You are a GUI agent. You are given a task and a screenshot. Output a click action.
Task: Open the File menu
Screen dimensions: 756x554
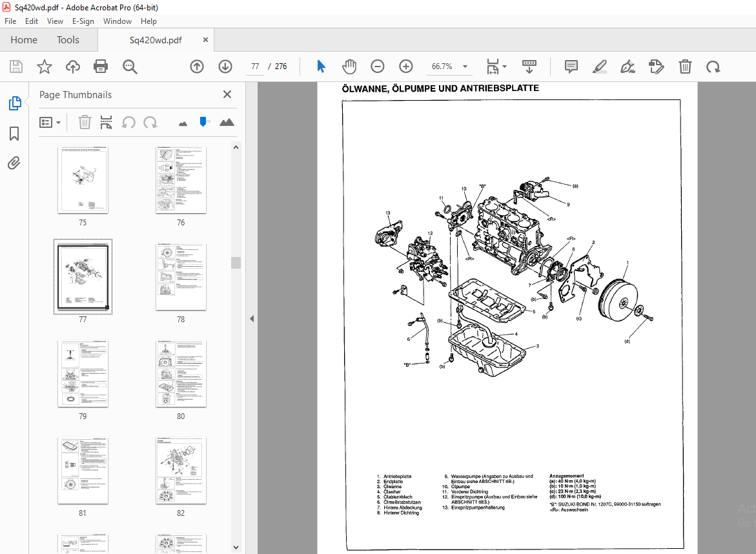click(10, 21)
